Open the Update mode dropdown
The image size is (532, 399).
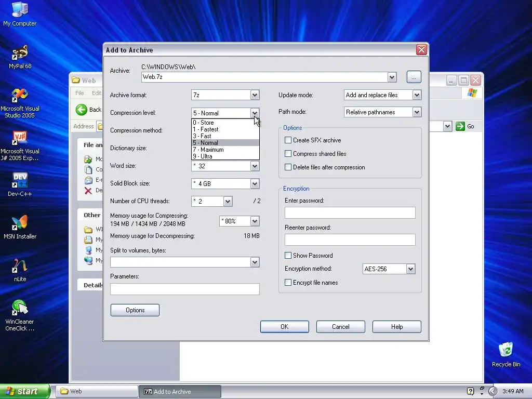[x=417, y=95]
